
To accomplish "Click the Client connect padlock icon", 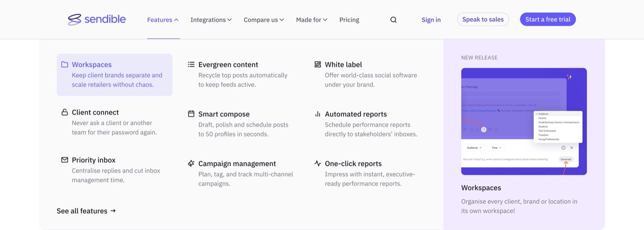I will click(x=64, y=112).
